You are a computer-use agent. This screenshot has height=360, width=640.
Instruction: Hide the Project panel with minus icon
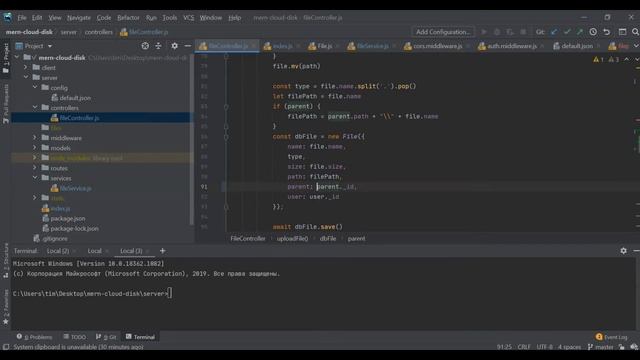(187, 46)
